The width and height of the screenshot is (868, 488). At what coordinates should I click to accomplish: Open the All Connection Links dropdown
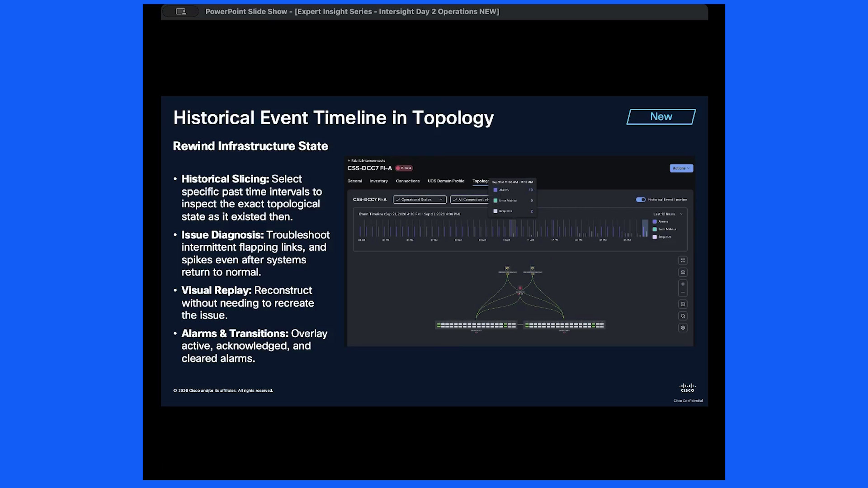coord(470,199)
